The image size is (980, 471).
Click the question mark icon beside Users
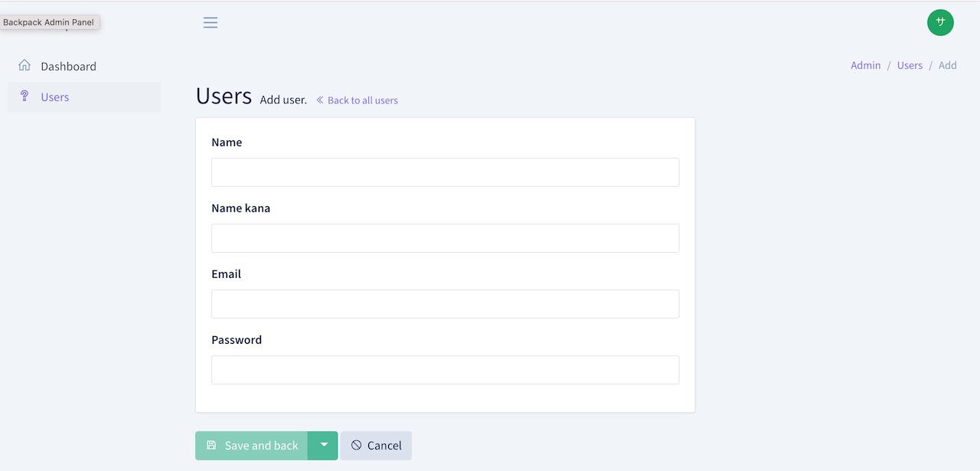[24, 96]
